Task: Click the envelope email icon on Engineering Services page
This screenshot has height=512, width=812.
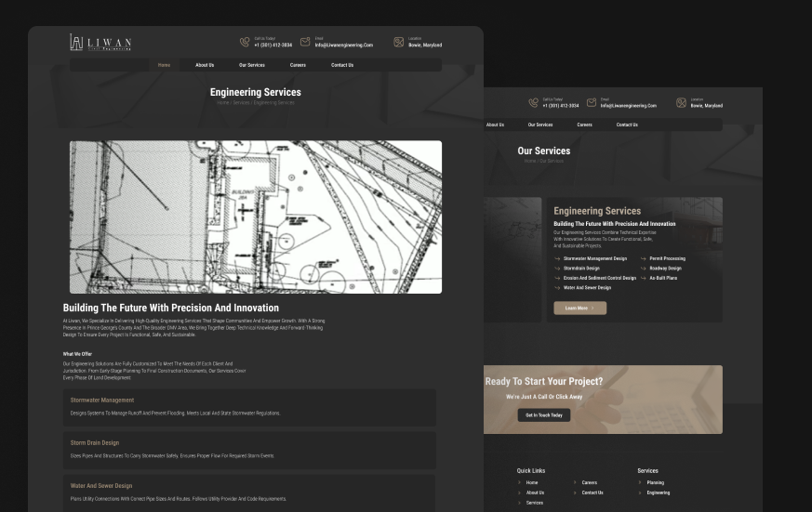Action: click(x=305, y=42)
